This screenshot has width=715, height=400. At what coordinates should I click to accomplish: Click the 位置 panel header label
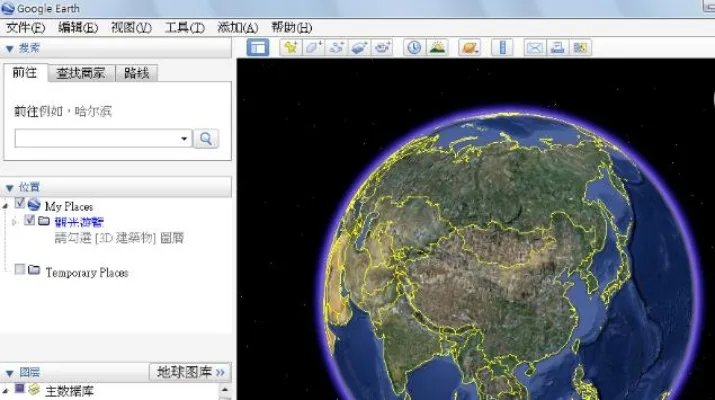[29, 187]
